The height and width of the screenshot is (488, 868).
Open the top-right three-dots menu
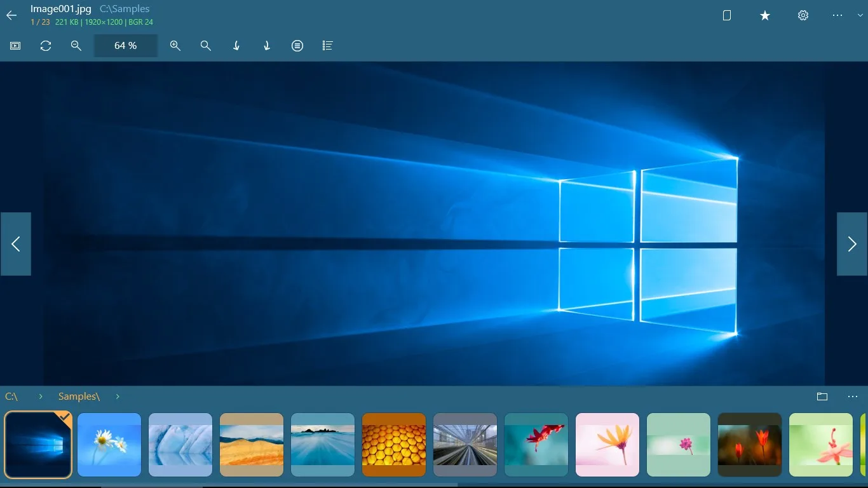point(837,15)
